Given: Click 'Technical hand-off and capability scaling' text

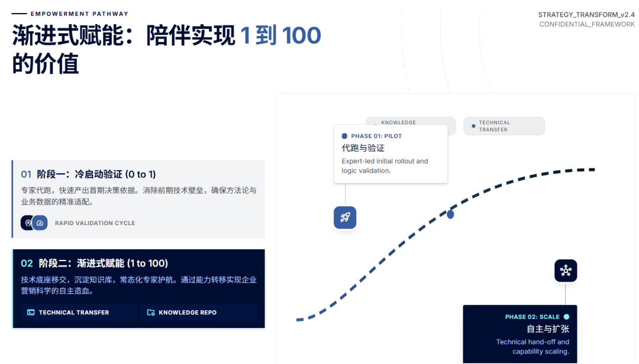Looking at the screenshot, I should 532,346.
